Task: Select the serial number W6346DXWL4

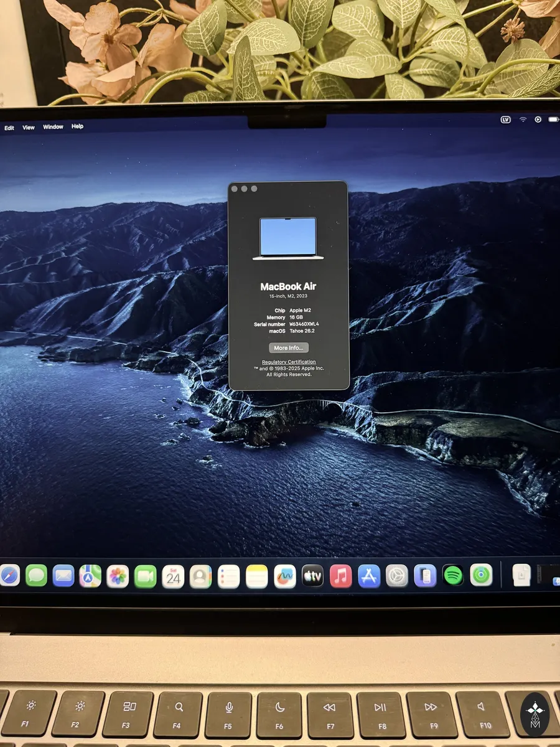Action: [x=304, y=324]
